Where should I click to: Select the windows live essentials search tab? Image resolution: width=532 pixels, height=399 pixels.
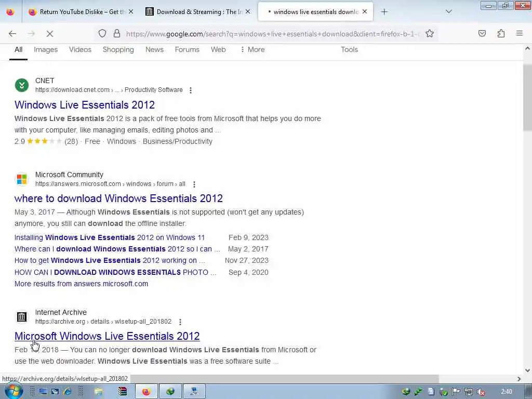315,12
